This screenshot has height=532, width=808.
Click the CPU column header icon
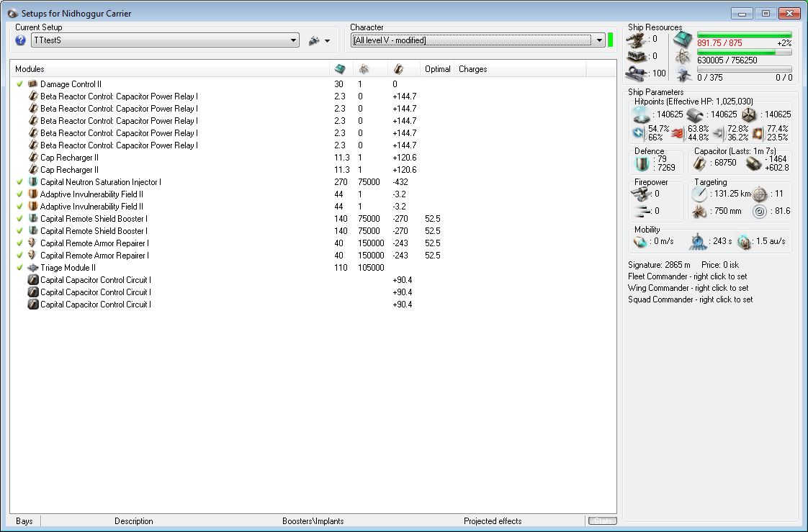pos(340,69)
